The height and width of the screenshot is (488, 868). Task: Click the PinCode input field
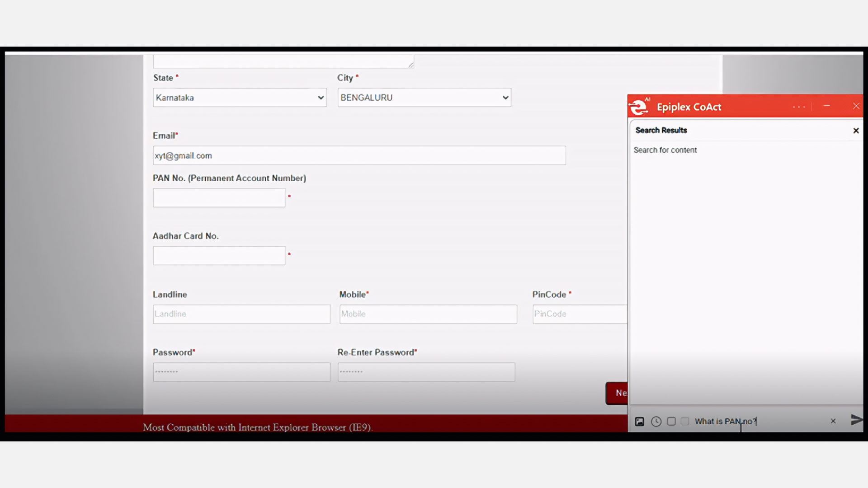coord(580,314)
